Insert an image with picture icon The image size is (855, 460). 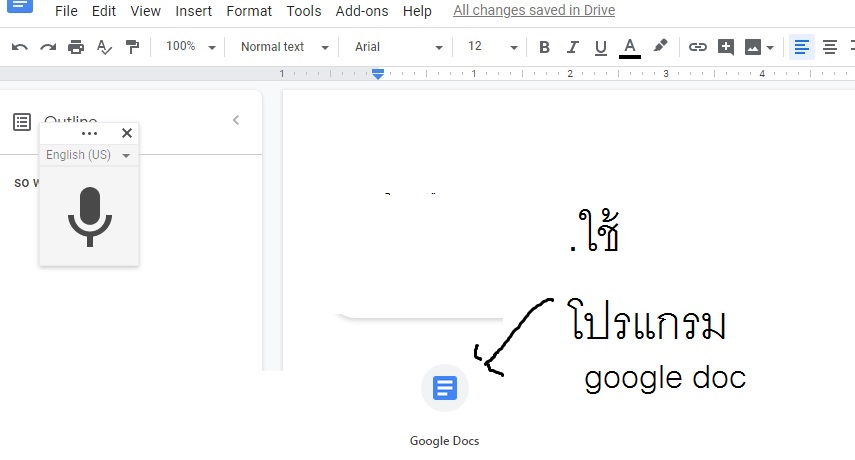tap(753, 47)
